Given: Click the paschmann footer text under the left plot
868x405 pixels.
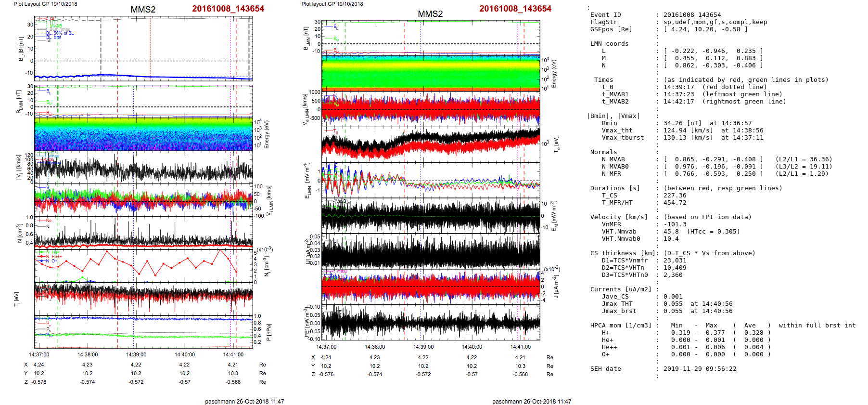Looking at the screenshot, I should pos(244,401).
